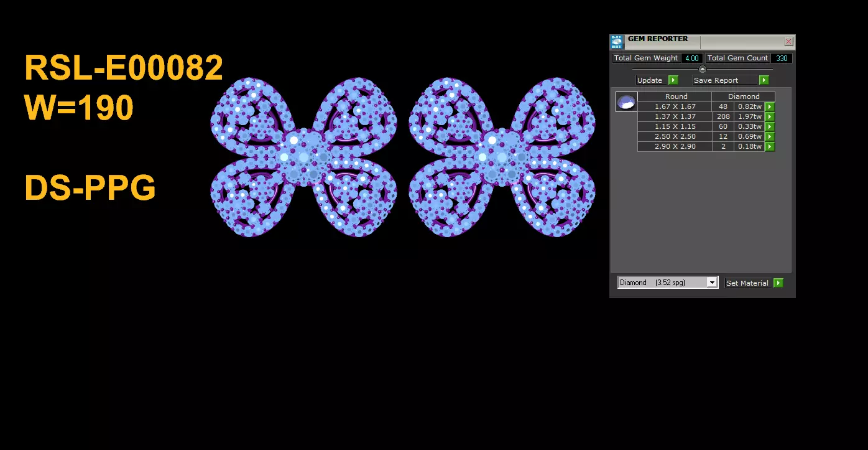Click the Round column header
Viewport: 868px width, 450px height.
(675, 96)
